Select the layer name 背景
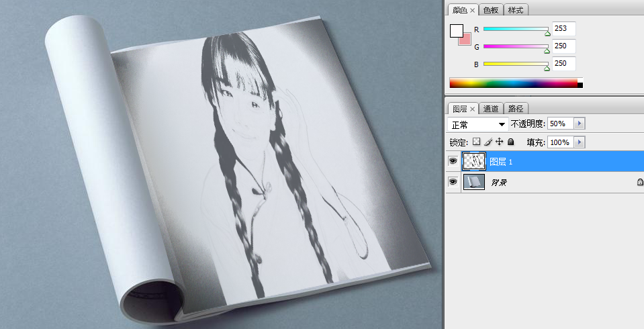The height and width of the screenshot is (329, 644). (499, 183)
